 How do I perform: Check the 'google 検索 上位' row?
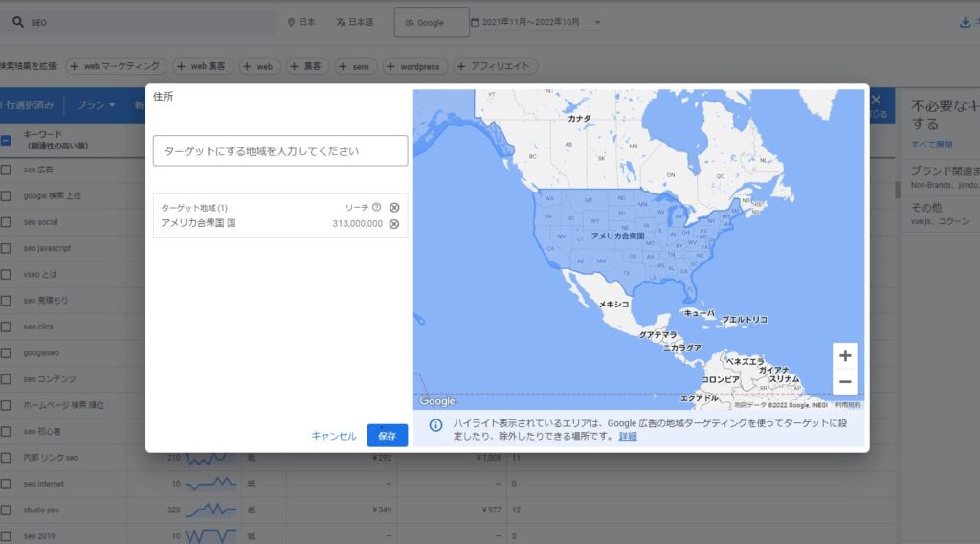[6, 195]
